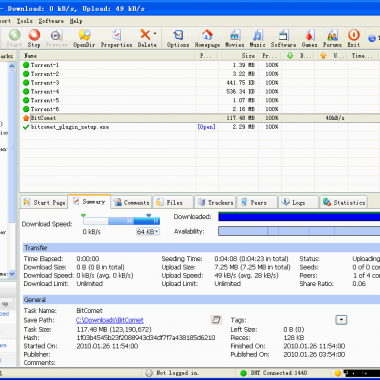Sort by download speed column header
380x380 pixels.
tap(298, 56)
